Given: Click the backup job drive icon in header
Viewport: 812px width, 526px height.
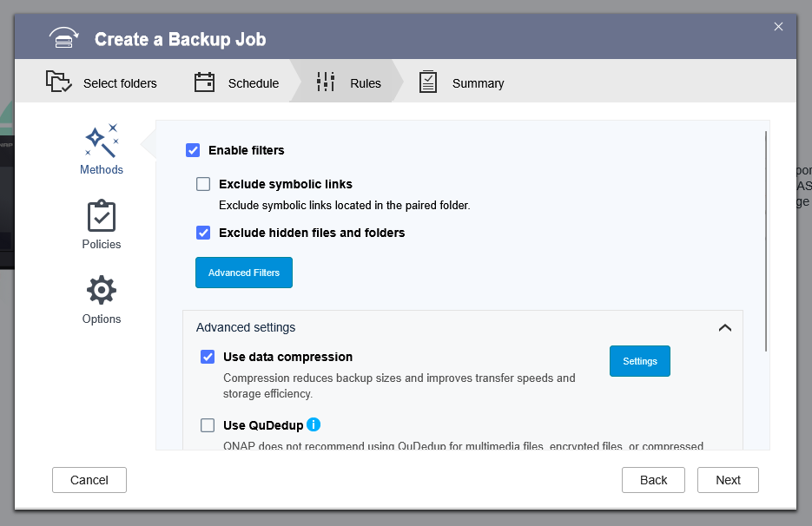Looking at the screenshot, I should [63, 39].
